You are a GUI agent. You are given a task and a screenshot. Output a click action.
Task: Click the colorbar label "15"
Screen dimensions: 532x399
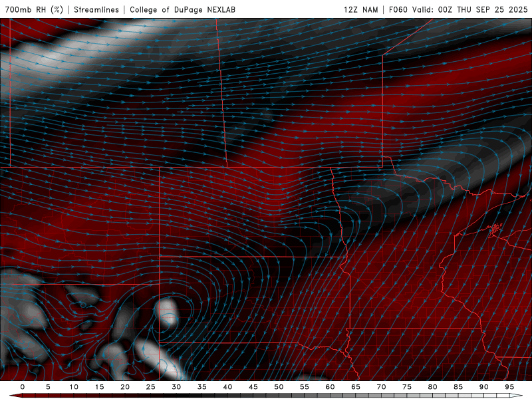point(99,387)
